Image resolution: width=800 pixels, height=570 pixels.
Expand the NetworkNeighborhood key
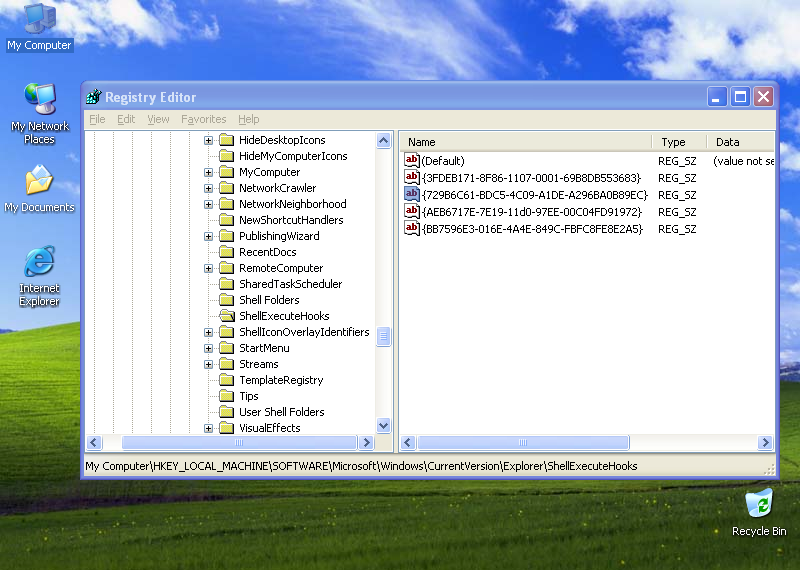pyautogui.click(x=208, y=204)
